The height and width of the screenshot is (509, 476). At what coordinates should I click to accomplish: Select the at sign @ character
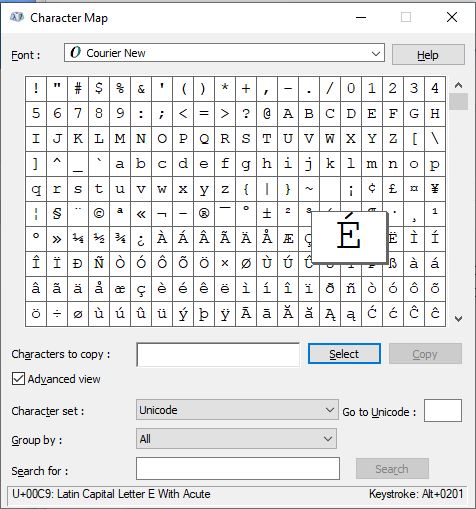[x=267, y=114]
